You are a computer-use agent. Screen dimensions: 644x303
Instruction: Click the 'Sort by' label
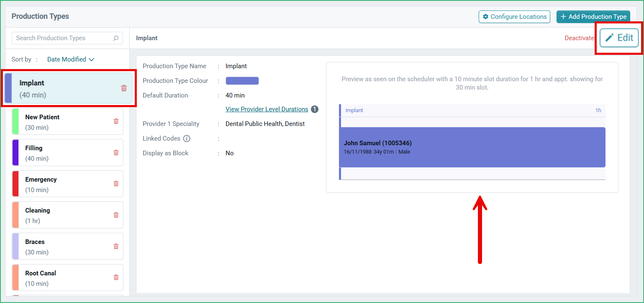(21, 59)
